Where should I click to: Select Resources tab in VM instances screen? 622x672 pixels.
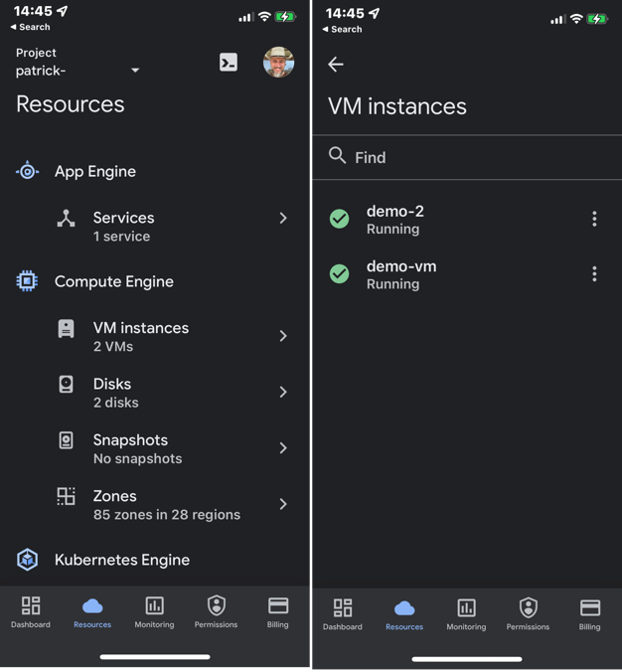[x=404, y=614]
